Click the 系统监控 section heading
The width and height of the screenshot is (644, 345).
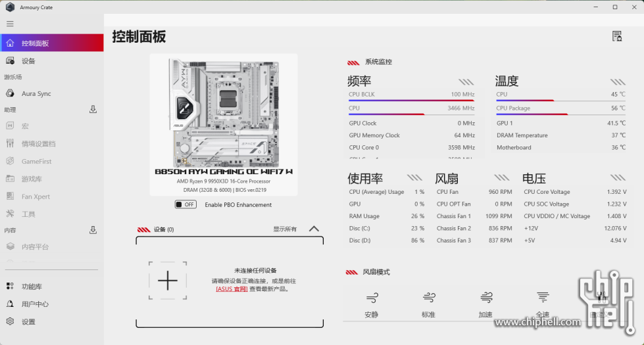coord(378,62)
